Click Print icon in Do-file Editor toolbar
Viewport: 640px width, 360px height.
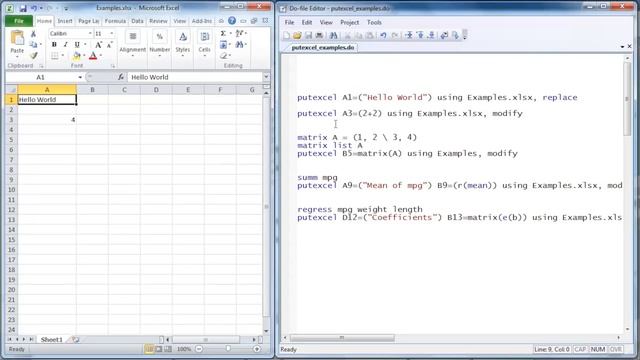[319, 36]
